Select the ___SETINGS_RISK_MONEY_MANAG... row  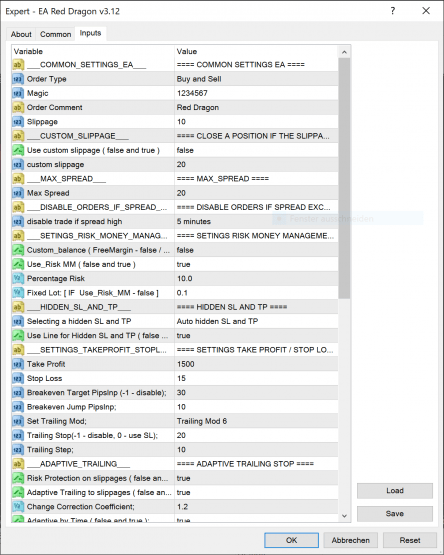(175, 236)
